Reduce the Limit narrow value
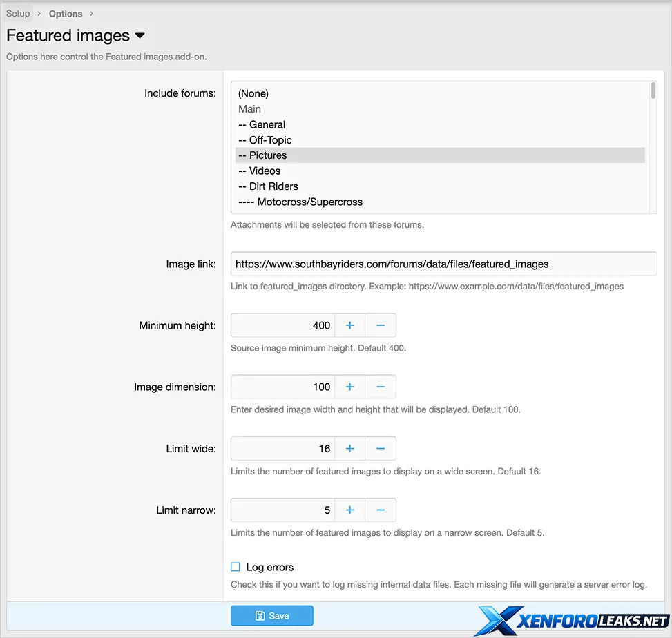Image resolution: width=672 pixels, height=638 pixels. pos(381,510)
